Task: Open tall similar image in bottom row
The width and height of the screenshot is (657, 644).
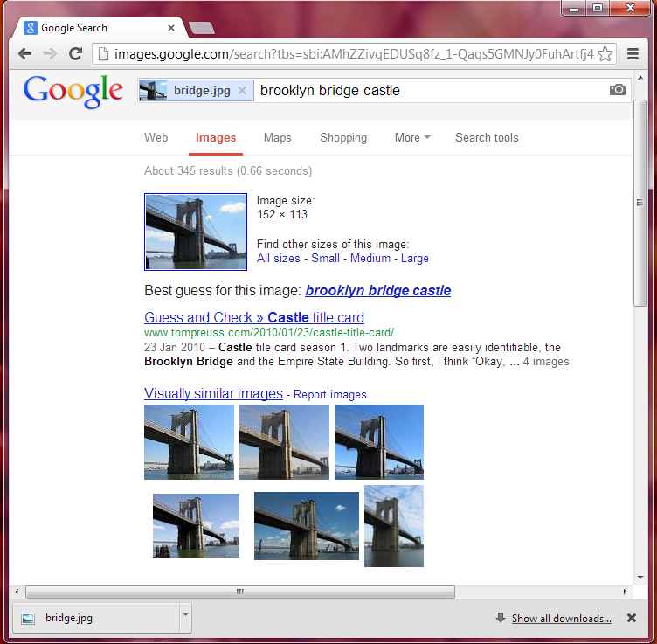Action: point(394,526)
